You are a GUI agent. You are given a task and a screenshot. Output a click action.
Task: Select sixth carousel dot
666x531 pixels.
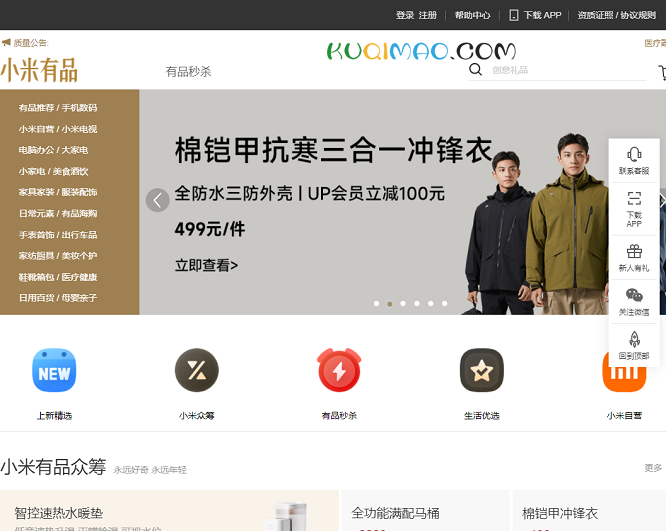pyautogui.click(x=444, y=303)
